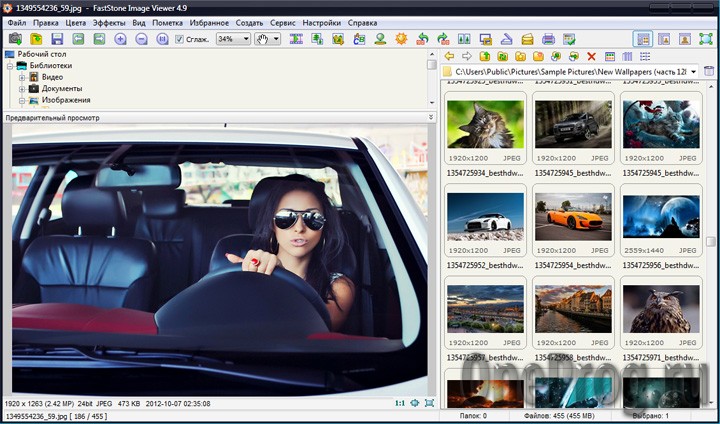Switch to full screen with the green frame icon
Screen dimensions: 720x424
pyautogui.click(x=706, y=39)
